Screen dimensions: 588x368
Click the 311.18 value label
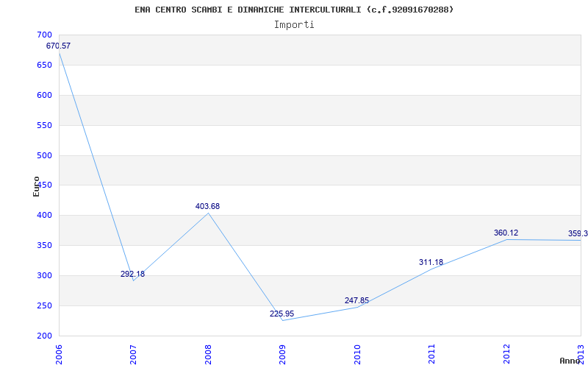[431, 262]
